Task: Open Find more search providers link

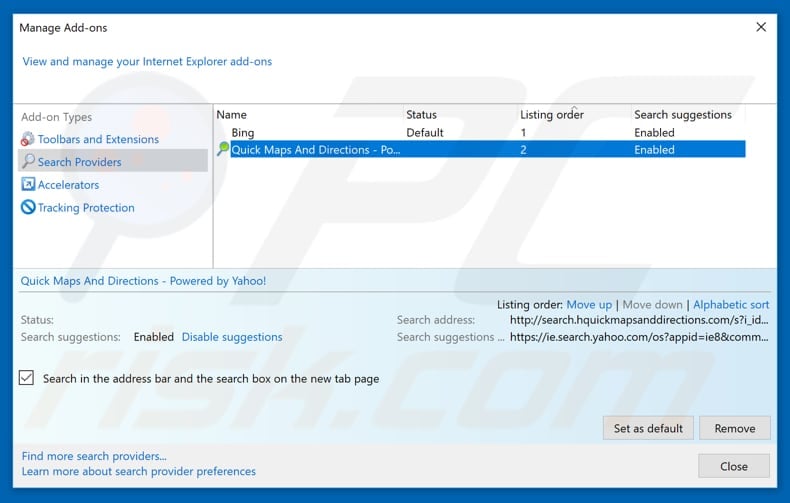Action: click(94, 456)
